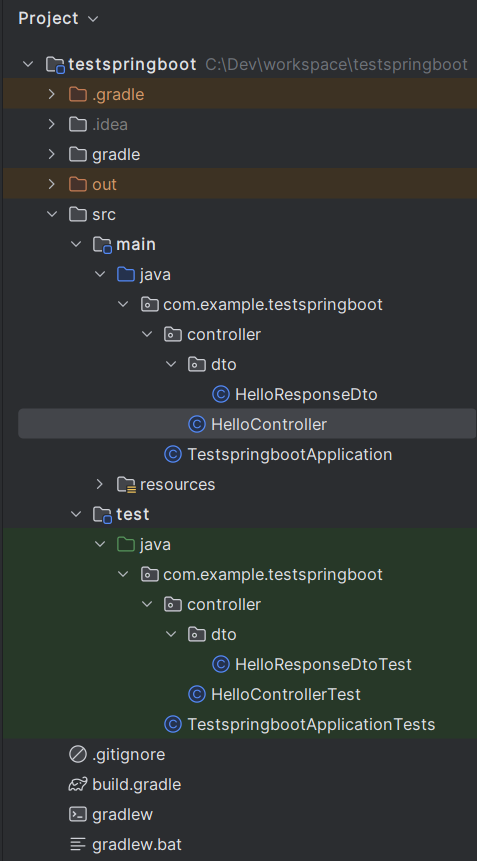This screenshot has width=477, height=861.
Task: Click the gradlew terminal script icon
Action: coord(78,814)
